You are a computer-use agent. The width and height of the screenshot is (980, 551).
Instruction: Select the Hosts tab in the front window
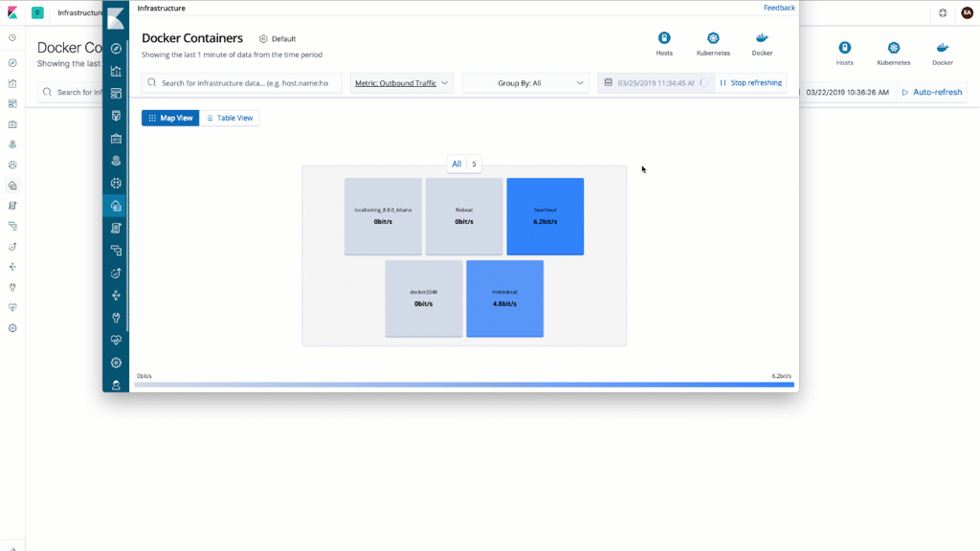(664, 44)
